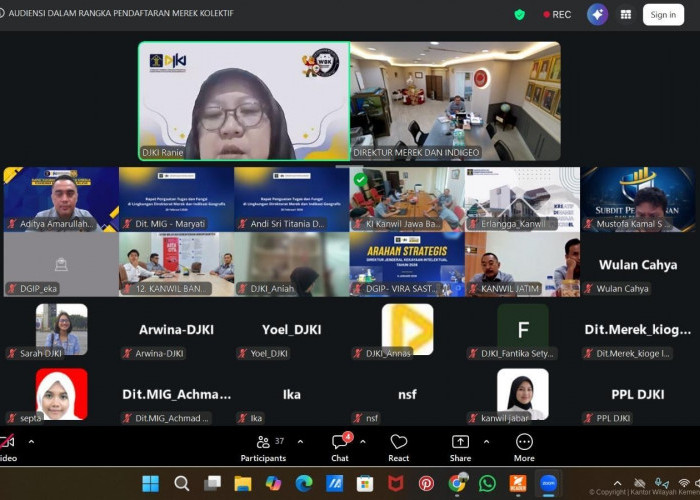The height and width of the screenshot is (500, 700).
Task: Open Copilot from taskbar
Action: point(273,483)
